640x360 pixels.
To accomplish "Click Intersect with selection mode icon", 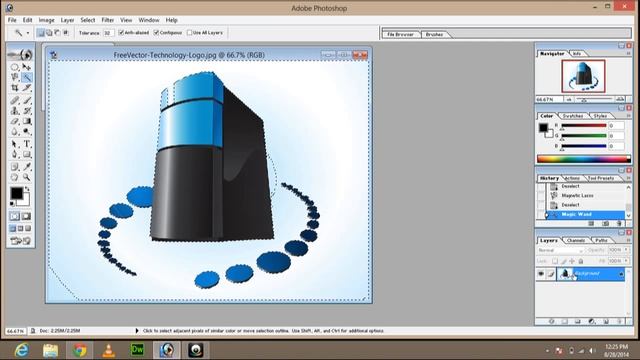I will 66,33.
